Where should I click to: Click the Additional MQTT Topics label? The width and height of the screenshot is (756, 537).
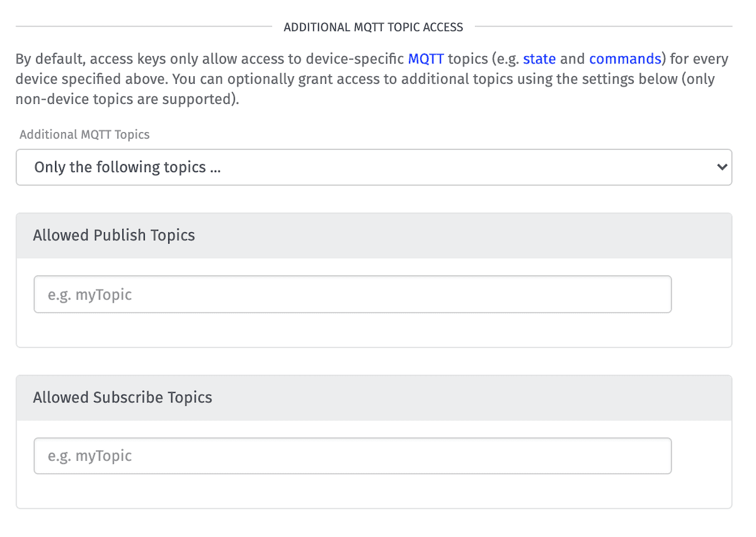pyautogui.click(x=84, y=135)
